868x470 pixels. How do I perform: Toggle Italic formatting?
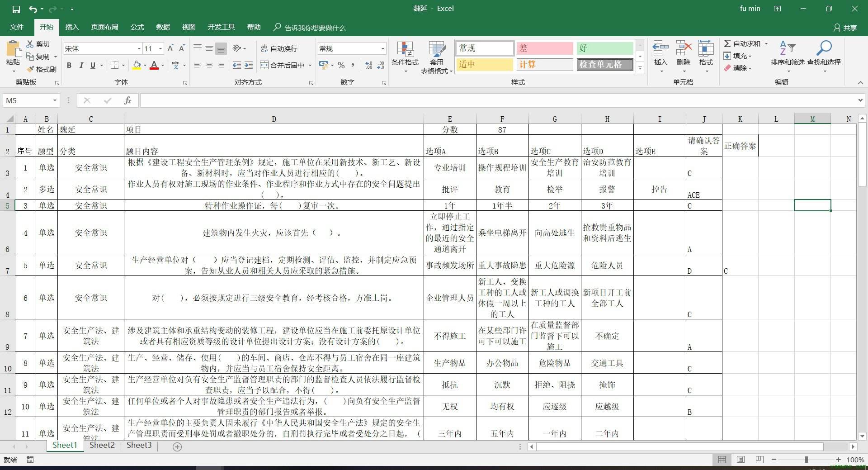(x=81, y=65)
